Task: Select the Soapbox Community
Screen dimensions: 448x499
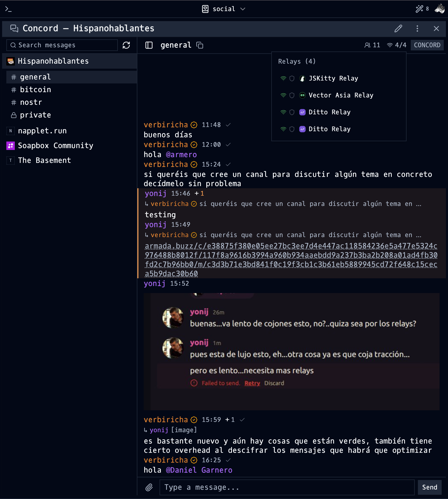Action: 70,146
